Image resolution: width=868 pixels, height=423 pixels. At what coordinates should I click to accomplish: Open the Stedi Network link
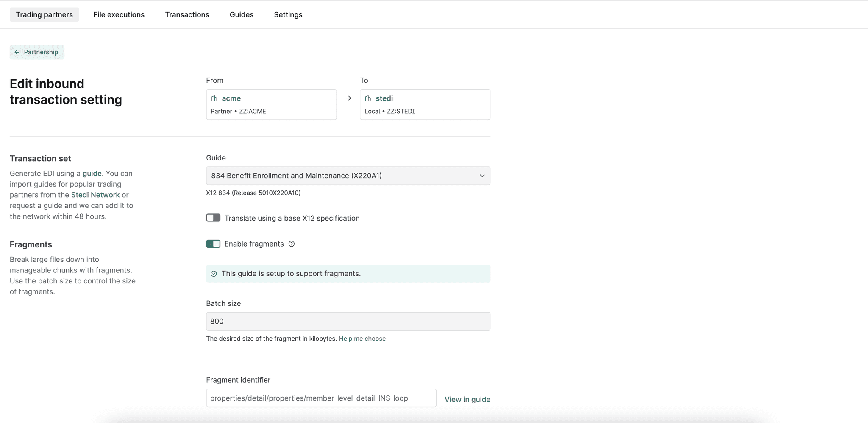coord(95,195)
